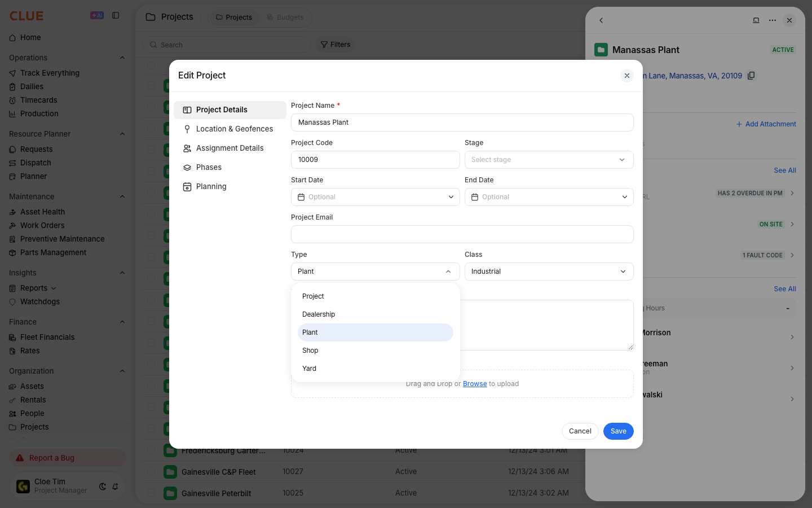This screenshot has width=812, height=508.
Task: Save the project changes
Action: (619, 431)
